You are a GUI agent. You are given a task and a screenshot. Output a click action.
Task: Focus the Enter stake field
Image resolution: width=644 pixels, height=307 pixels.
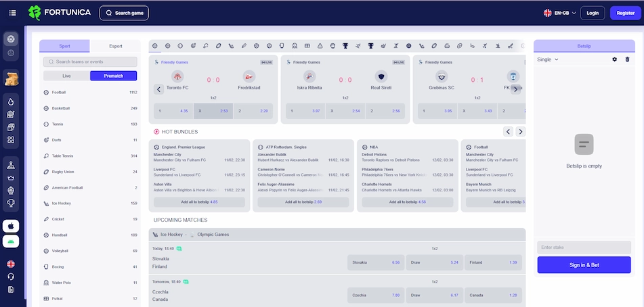tap(584, 247)
